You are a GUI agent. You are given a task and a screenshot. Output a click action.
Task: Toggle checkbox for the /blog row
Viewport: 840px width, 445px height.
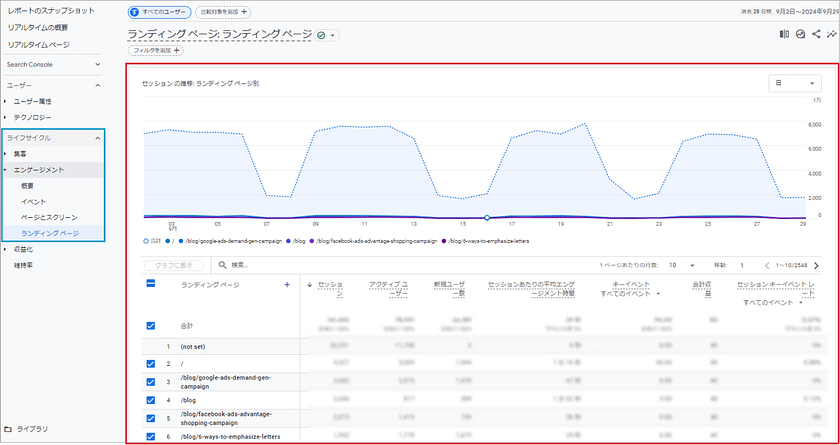tap(151, 400)
